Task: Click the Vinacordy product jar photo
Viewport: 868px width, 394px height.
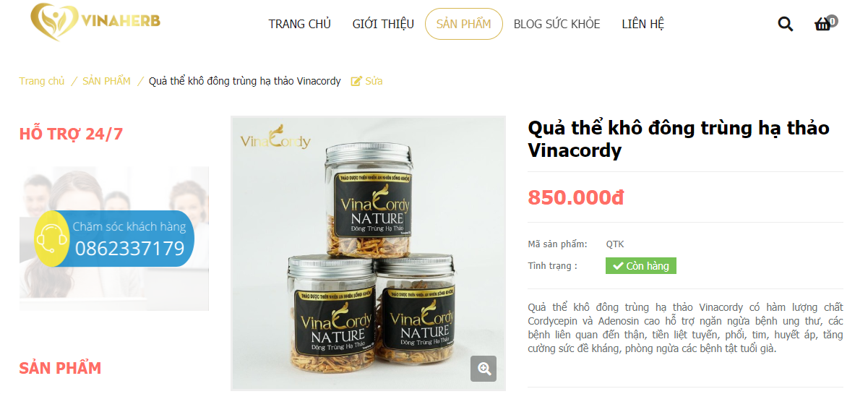Action: click(369, 254)
